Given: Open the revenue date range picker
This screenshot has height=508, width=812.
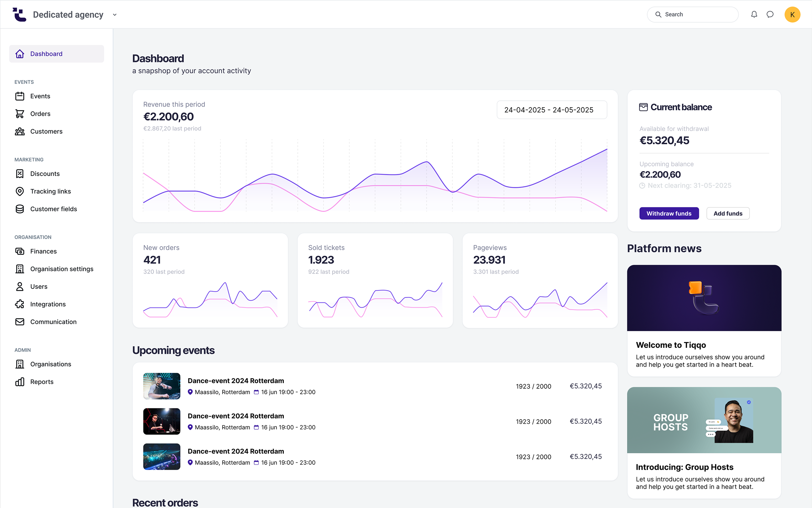Looking at the screenshot, I should point(552,110).
